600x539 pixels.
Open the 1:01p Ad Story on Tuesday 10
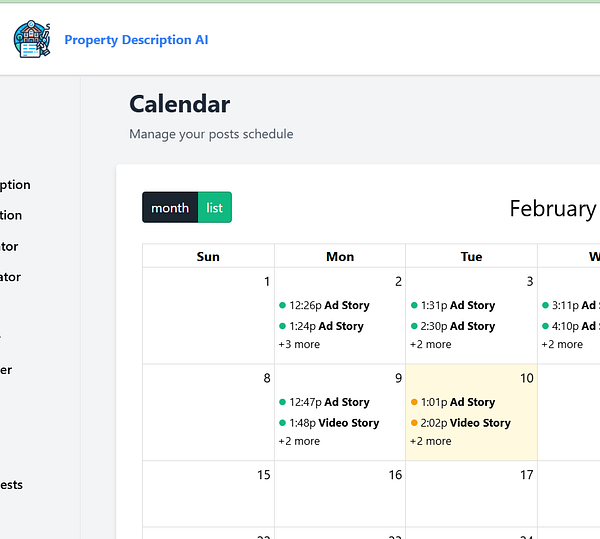pos(458,402)
